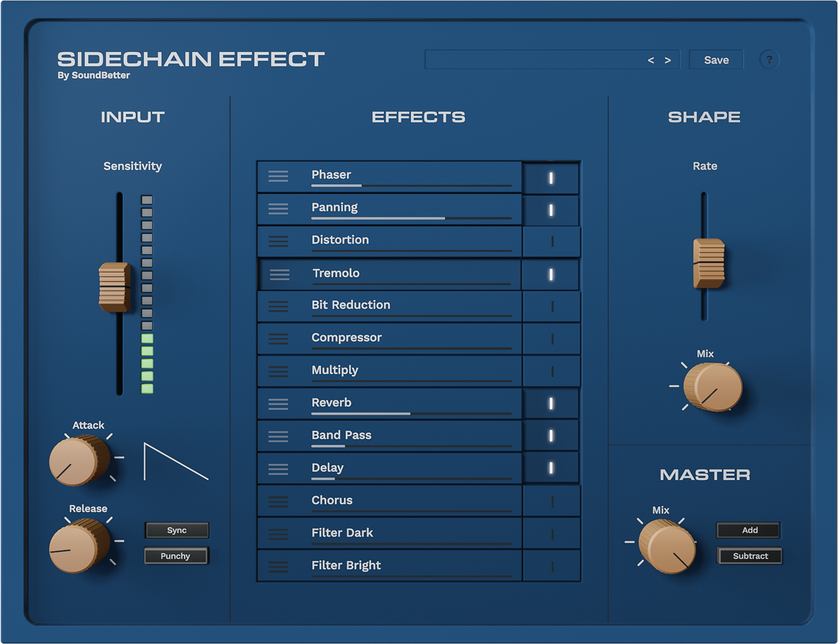The width and height of the screenshot is (838, 644).
Task: Set the Panning amount bar
Action: click(x=411, y=218)
